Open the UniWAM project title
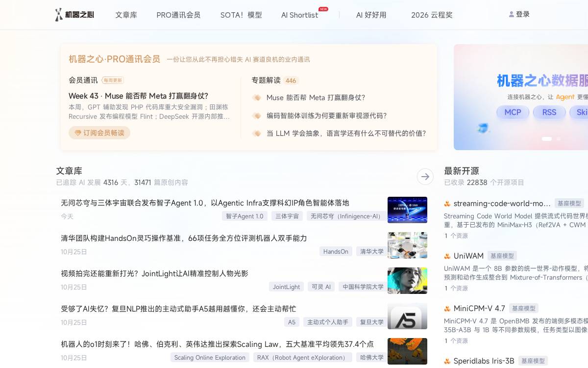This screenshot has height=368, width=588. pos(468,256)
